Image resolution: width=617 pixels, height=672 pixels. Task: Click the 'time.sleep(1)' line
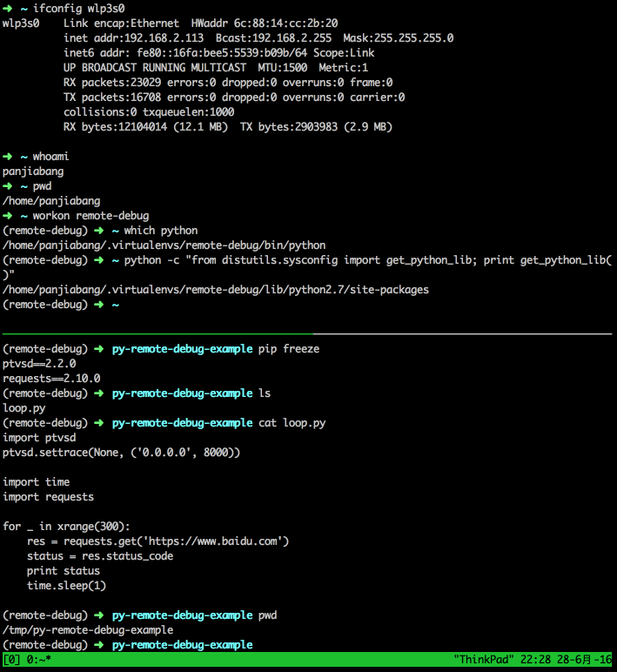pos(66,586)
